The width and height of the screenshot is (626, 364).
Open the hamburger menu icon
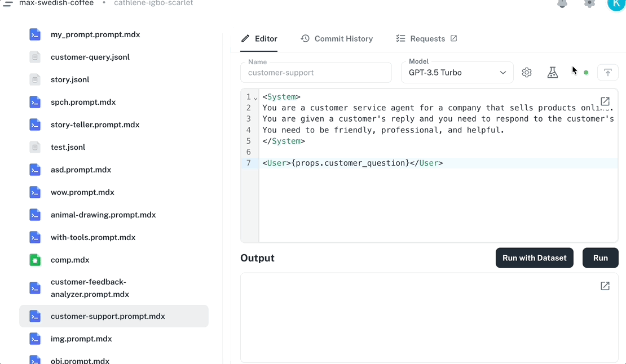[x=7, y=3]
